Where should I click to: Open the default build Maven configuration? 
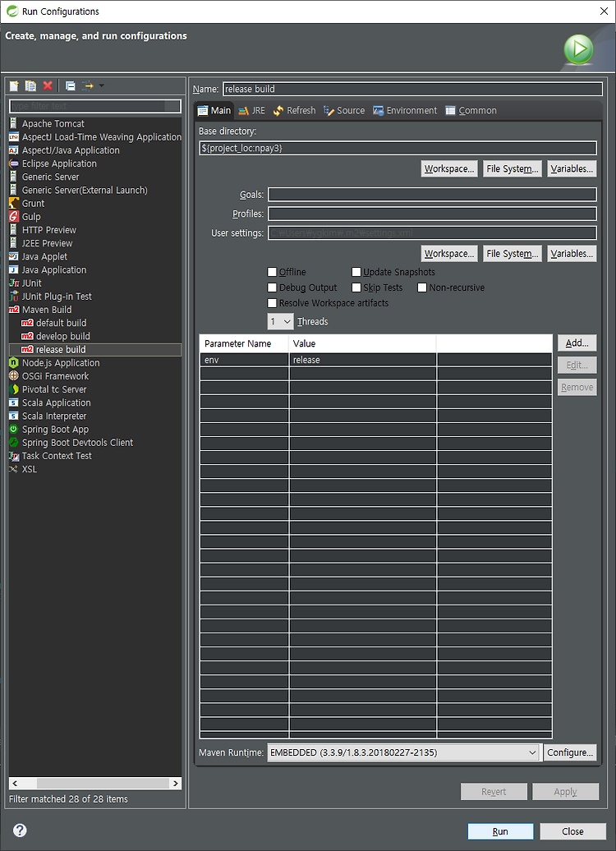[61, 323]
